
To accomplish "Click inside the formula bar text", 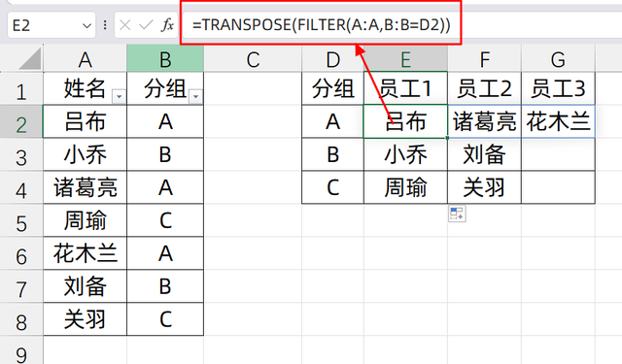I will coord(322,25).
